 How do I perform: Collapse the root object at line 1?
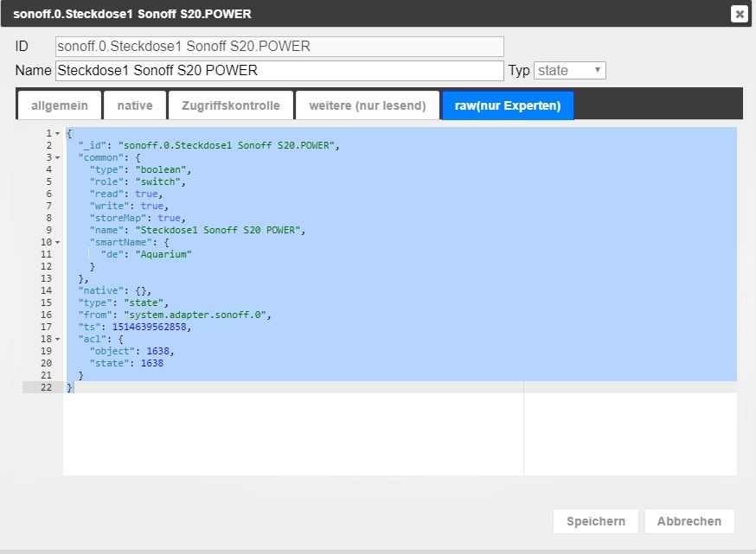pyautogui.click(x=57, y=133)
